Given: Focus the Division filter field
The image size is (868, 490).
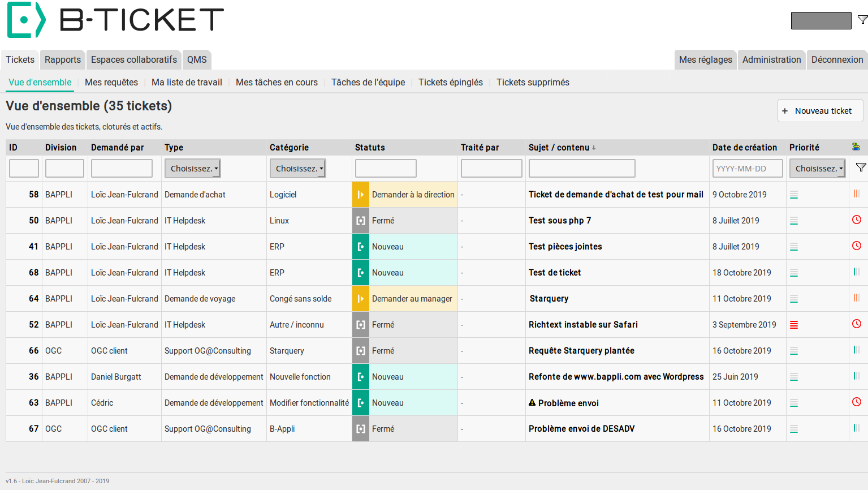Looking at the screenshot, I should tap(64, 169).
